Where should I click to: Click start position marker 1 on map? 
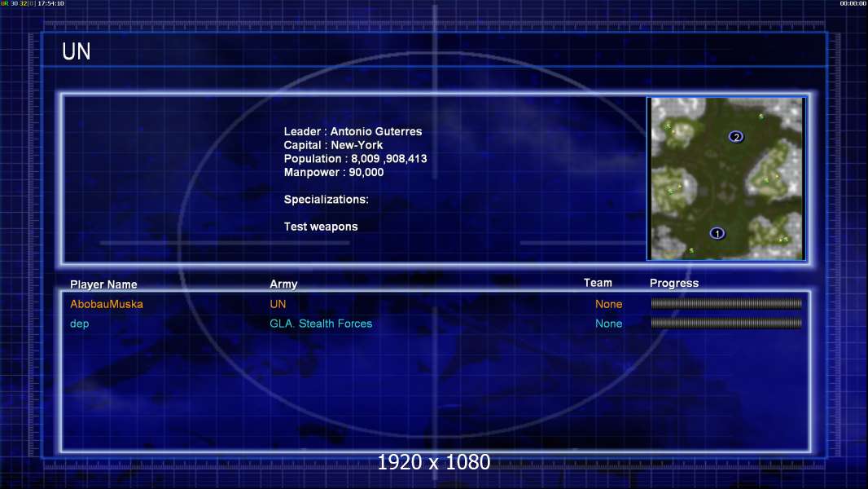click(717, 233)
